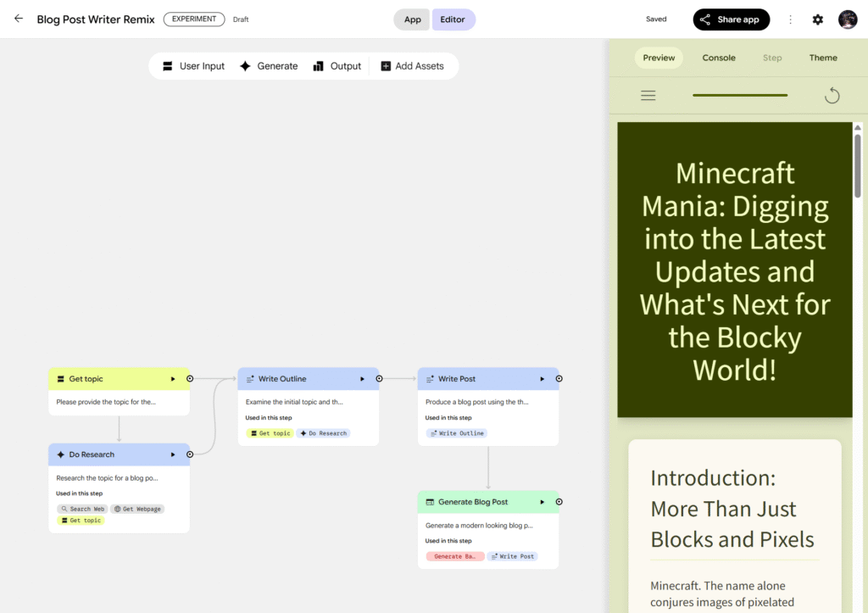This screenshot has height=613, width=868.
Task: Click Add Assets button
Action: [x=412, y=66]
